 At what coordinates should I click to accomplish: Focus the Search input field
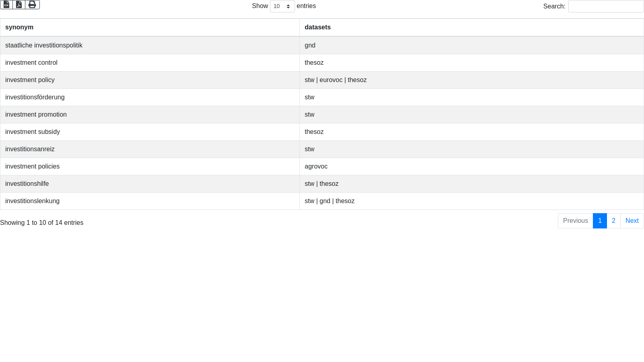tap(606, 6)
